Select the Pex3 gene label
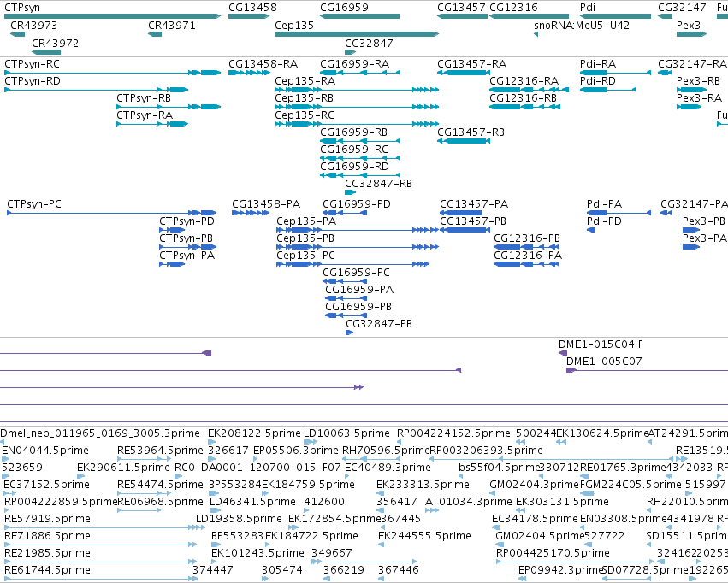Screen dimensions: 728x583 689,26
